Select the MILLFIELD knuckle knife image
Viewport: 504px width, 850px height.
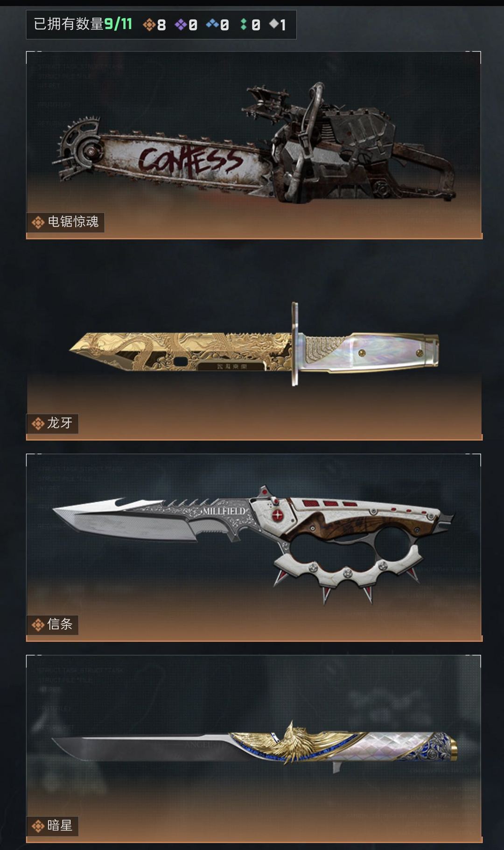pos(253,544)
